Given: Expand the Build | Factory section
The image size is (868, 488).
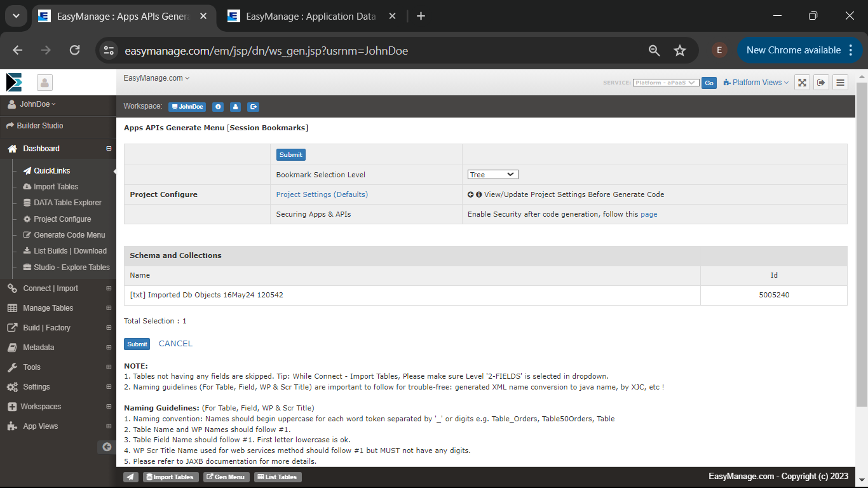Looking at the screenshot, I should 109,328.
